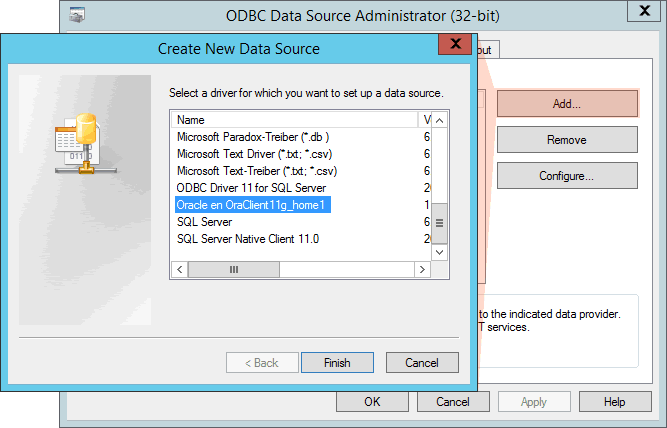Close the ODBC Data Source Administrator window
This screenshot has width=667, height=428.
(644, 11)
